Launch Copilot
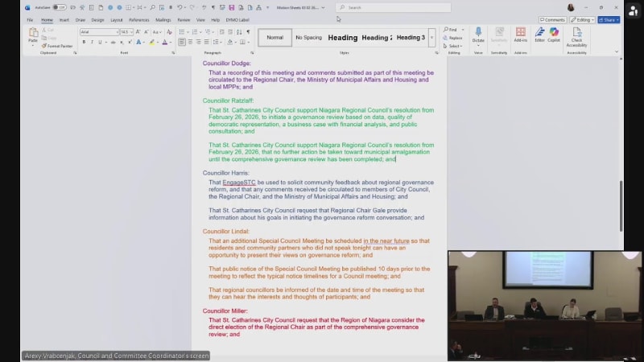Viewport: 644px width, 362px height. pyautogui.click(x=554, y=35)
